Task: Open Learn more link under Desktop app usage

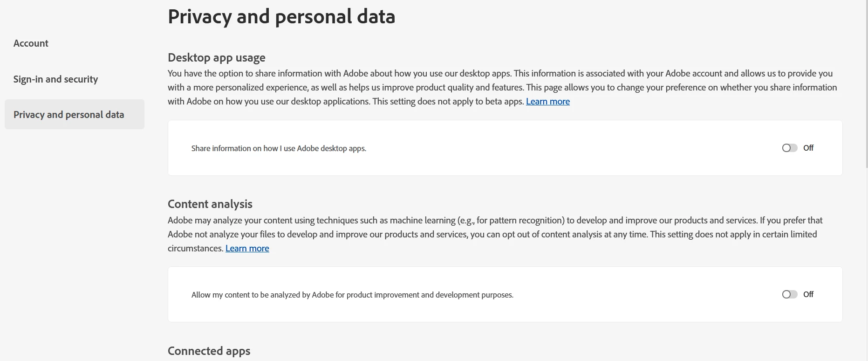Action: [x=547, y=101]
